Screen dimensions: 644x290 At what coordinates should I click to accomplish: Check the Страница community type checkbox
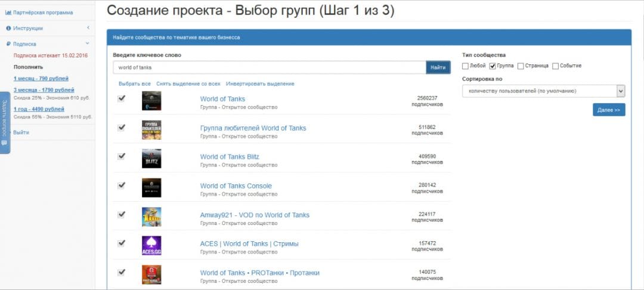click(521, 66)
